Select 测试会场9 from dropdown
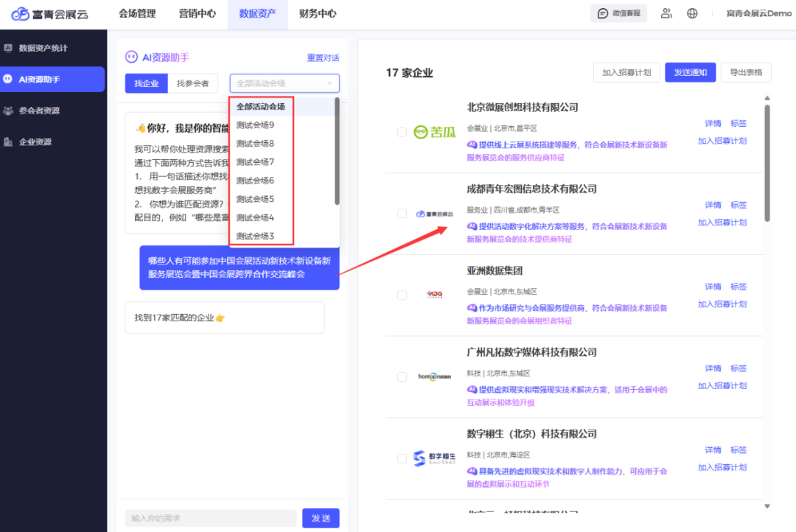 [x=282, y=125]
